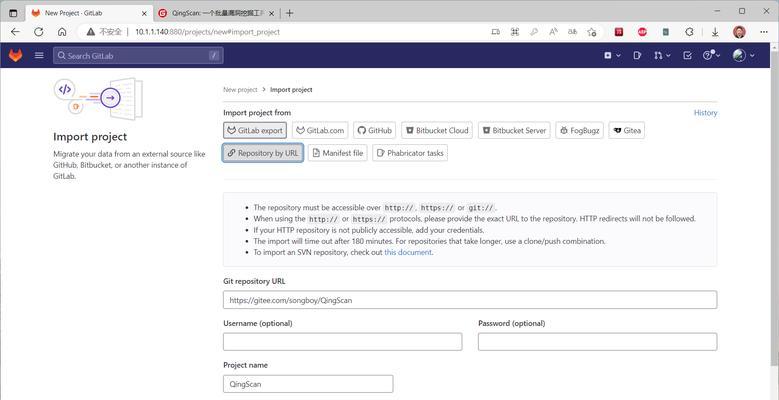Switch to New Project - GitLab tab

tap(87, 13)
